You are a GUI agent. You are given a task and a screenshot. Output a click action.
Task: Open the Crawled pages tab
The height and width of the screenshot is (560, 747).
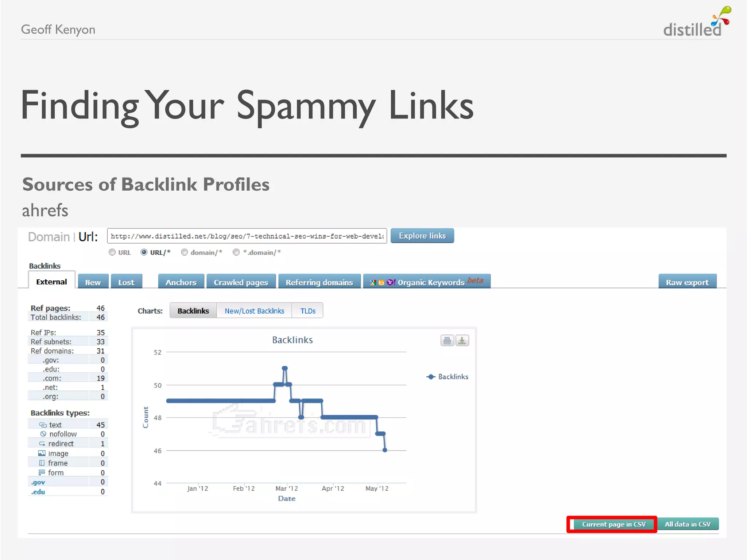tap(241, 282)
